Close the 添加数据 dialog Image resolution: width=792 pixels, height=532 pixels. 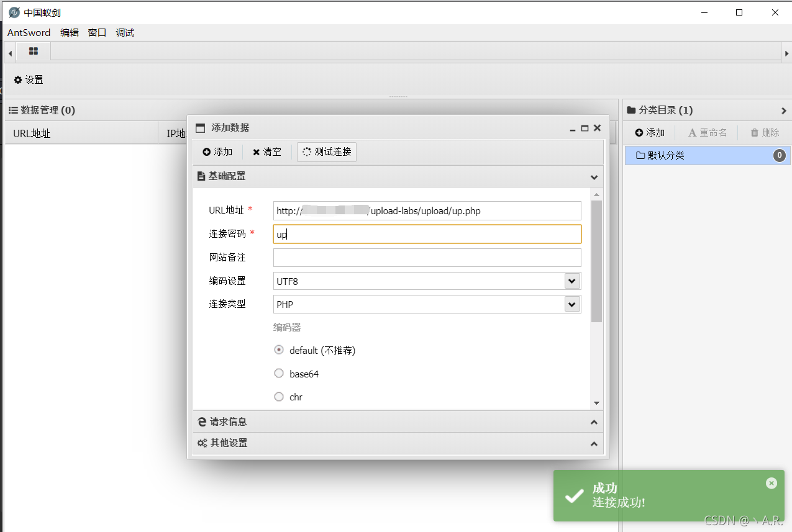(597, 128)
